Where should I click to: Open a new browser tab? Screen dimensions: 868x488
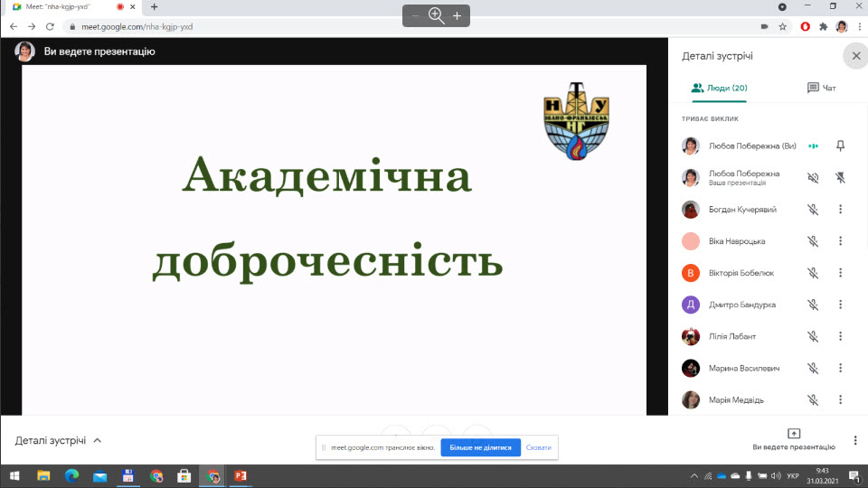click(155, 7)
